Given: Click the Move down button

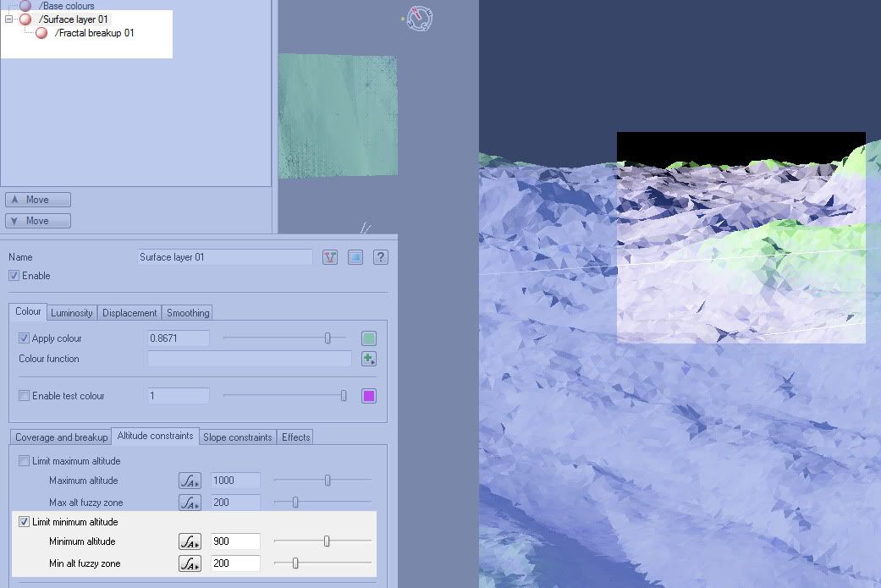Looking at the screenshot, I should tap(38, 221).
